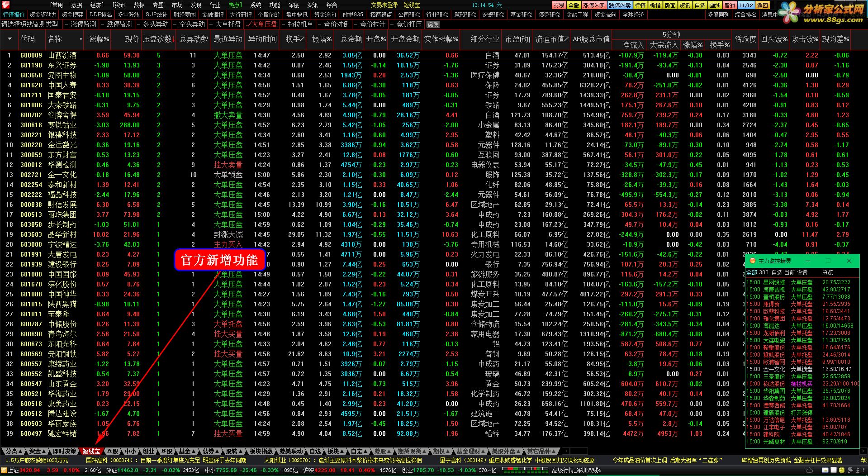Uncheck the checked 大单压盘 monitoring type

(x=261, y=24)
